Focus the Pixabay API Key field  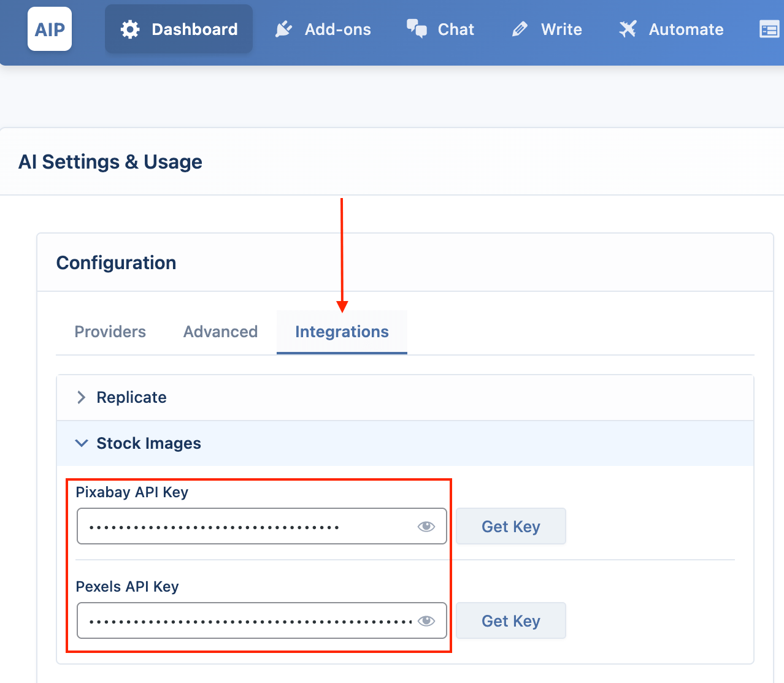coord(262,526)
